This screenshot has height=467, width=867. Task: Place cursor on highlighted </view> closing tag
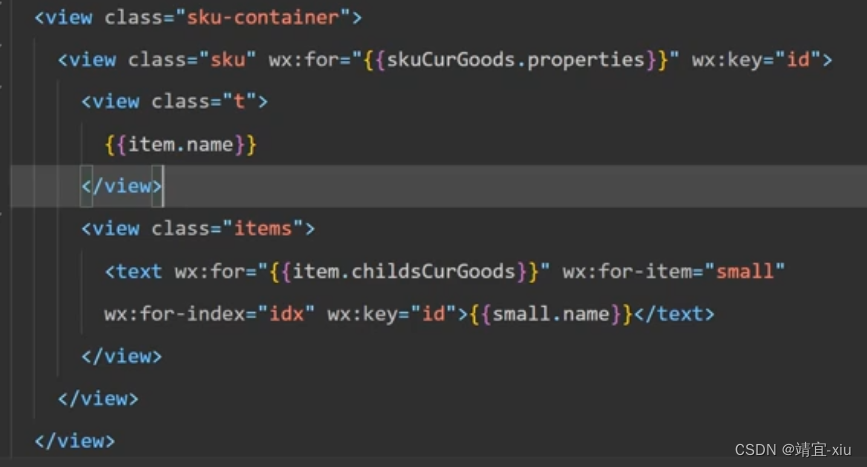coord(122,186)
